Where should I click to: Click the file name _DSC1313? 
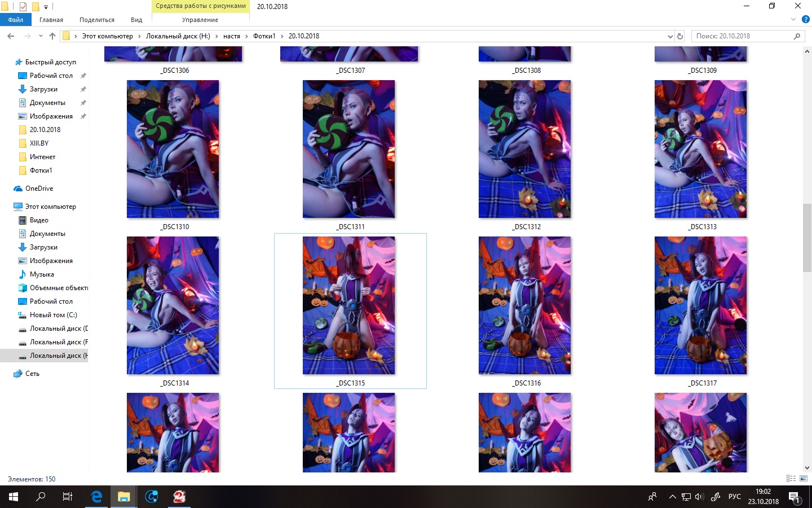[703, 227]
